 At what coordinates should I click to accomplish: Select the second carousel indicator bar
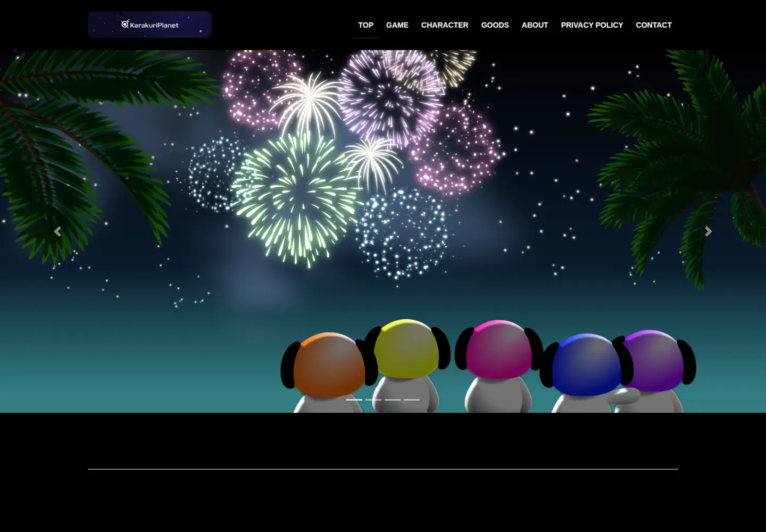[373, 400]
